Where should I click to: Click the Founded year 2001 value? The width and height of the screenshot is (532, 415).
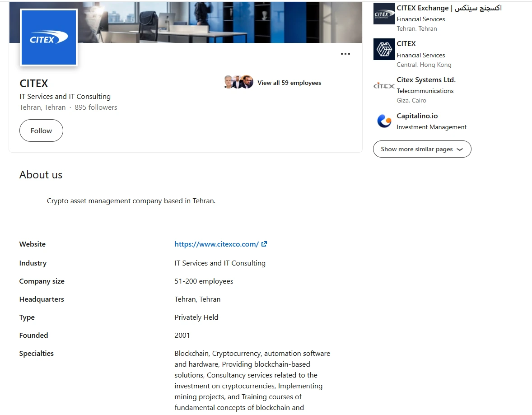coord(182,335)
